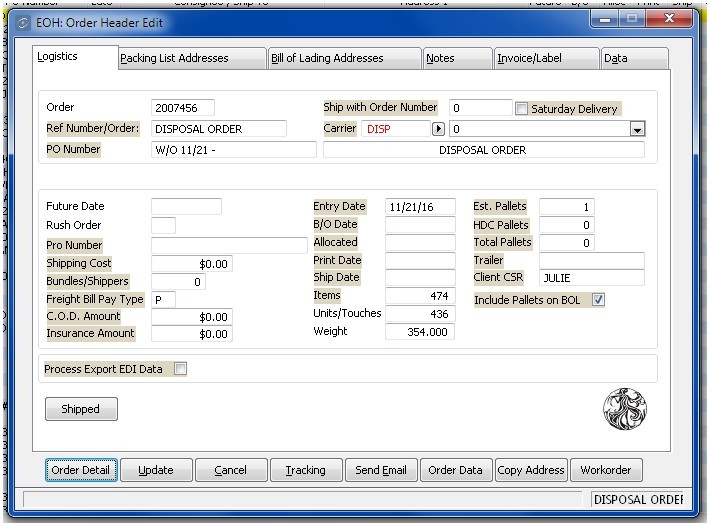Open the Packing List Addresses tab
This screenshot has height=526, width=710.
[192, 58]
